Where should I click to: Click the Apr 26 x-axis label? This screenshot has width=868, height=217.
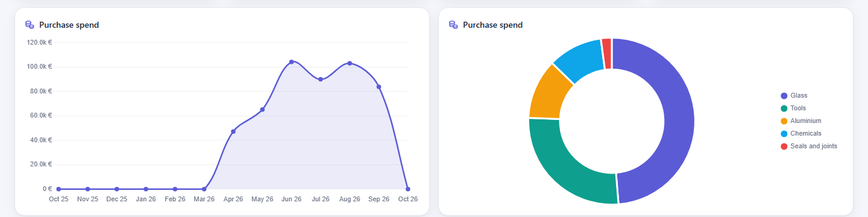[233, 199]
